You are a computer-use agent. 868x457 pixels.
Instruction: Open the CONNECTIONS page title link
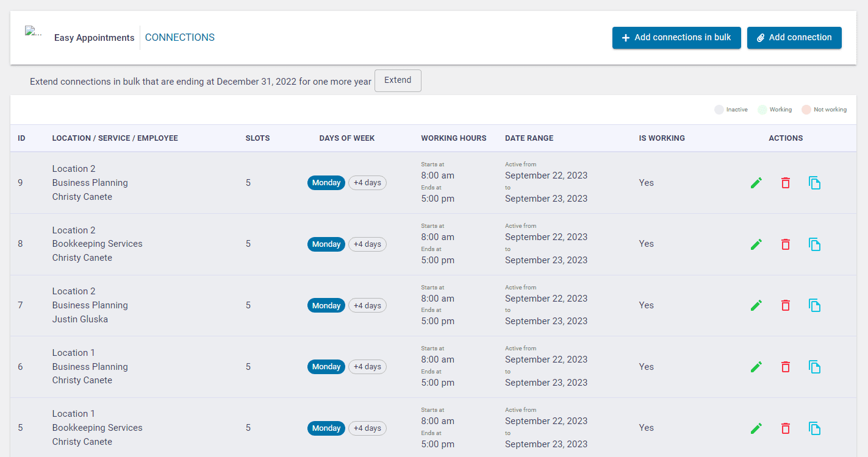[180, 38]
